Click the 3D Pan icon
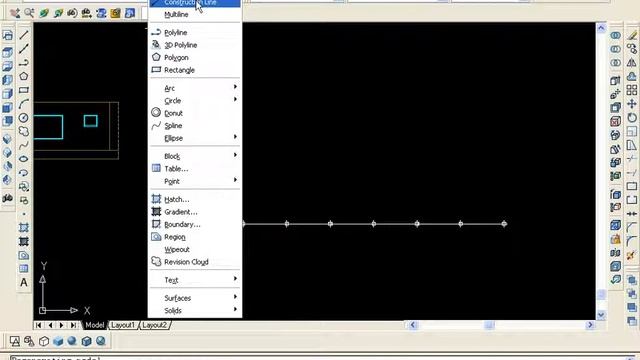This screenshot has width=640, height=360. (15, 13)
